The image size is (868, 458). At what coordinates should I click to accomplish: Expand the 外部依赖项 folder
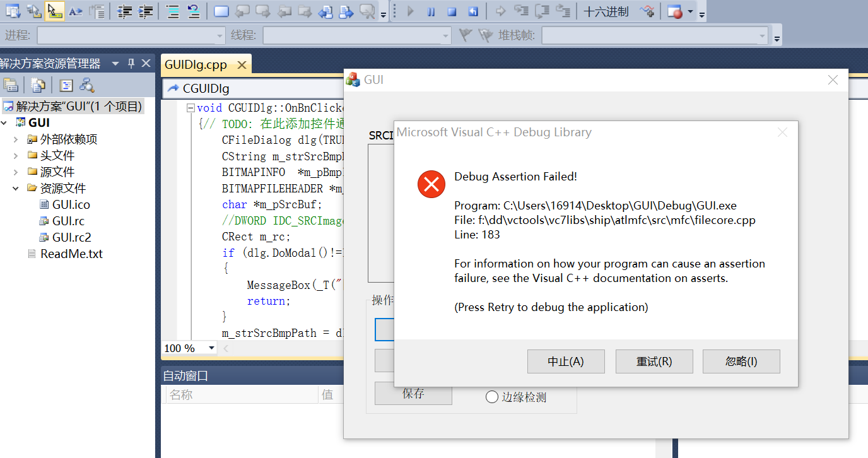point(16,139)
